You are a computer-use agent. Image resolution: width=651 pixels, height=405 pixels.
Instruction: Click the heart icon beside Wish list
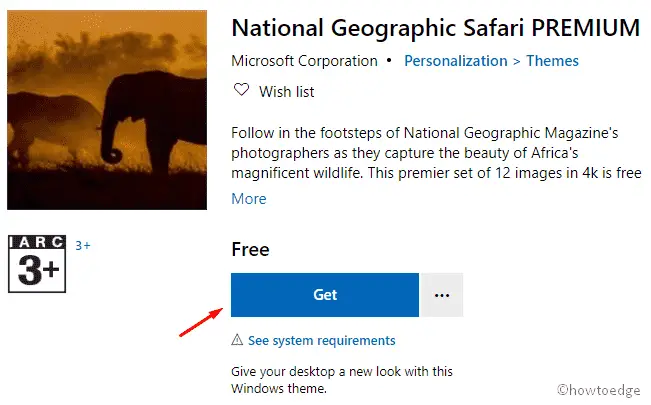240,91
